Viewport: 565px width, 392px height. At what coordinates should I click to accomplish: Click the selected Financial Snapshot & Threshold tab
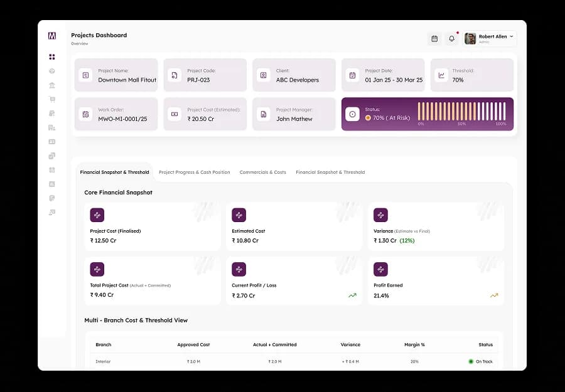tap(115, 172)
